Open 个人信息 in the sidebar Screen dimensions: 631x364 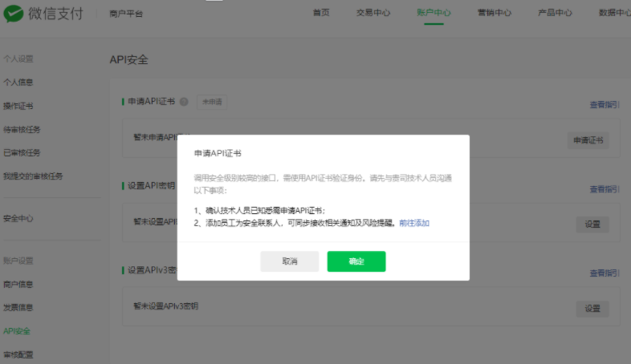point(18,83)
